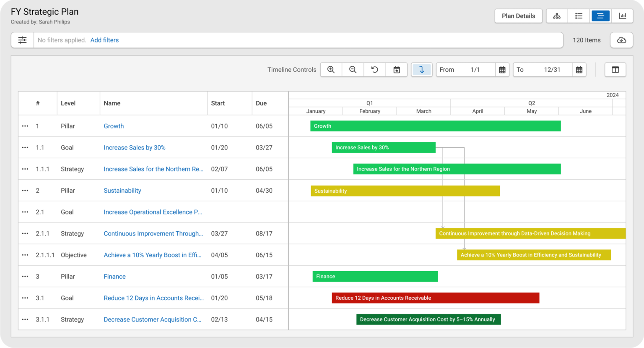This screenshot has width=644, height=348.
Task: Open the calendar picker for the To date
Action: 579,70
